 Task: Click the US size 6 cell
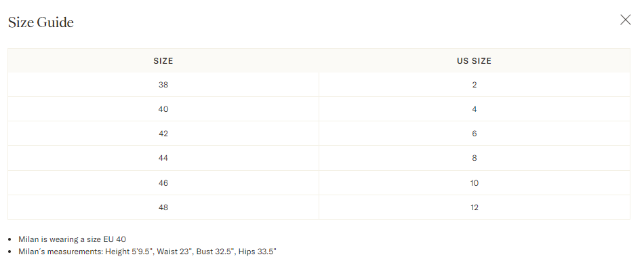pos(475,134)
